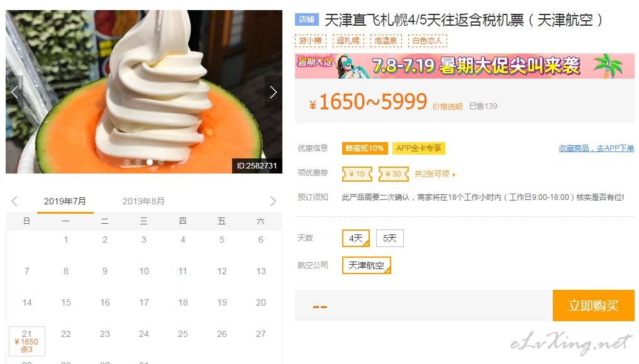This screenshot has height=364, width=639.
Task: Switch to 2019年7月 calendar tab
Action: (65, 201)
